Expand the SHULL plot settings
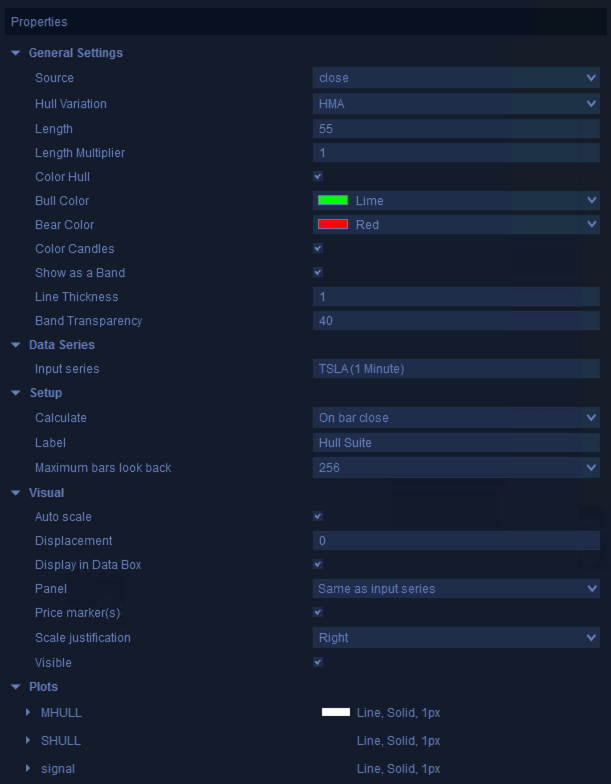 [28, 741]
